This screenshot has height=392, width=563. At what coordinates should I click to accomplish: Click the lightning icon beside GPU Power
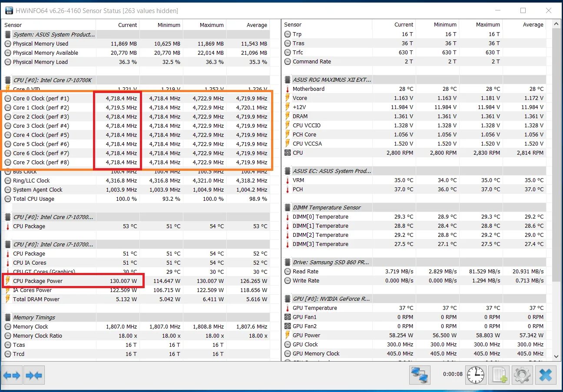pyautogui.click(x=287, y=336)
